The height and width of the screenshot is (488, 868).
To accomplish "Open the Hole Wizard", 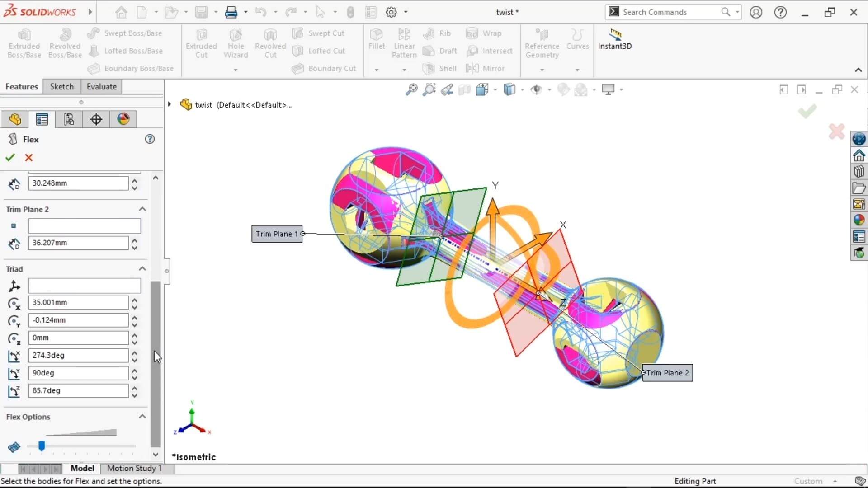I will coord(236,43).
